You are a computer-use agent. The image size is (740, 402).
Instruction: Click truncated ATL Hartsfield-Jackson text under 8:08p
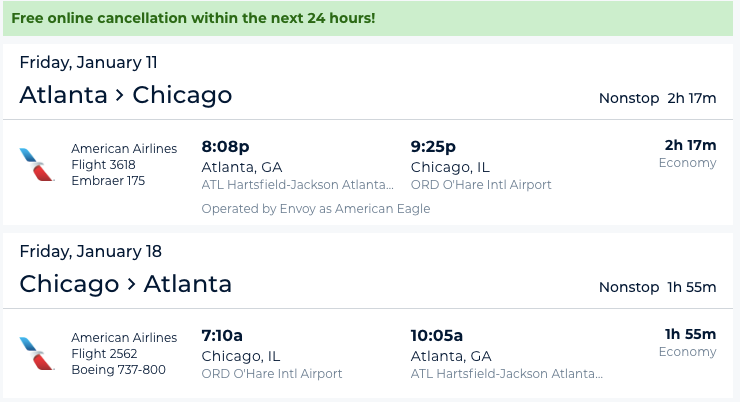click(297, 184)
